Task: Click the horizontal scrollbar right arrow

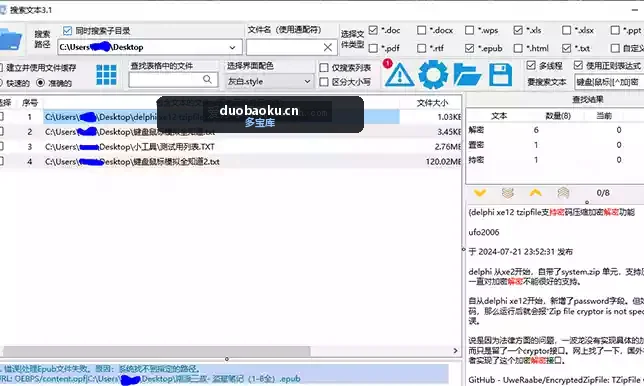Action: pos(455,351)
